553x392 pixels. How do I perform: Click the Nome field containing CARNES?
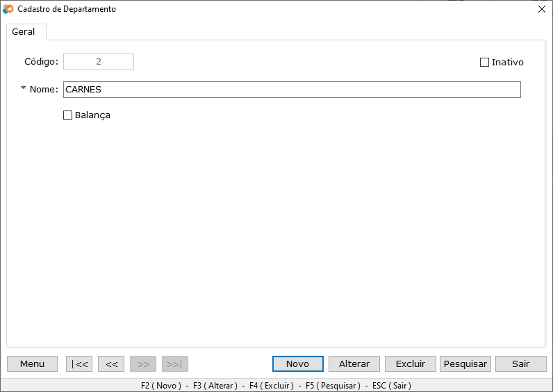(x=292, y=90)
